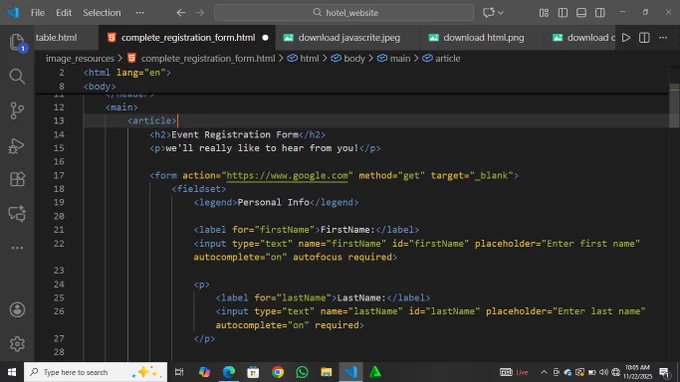Open Windows Start menu

pos(12,372)
